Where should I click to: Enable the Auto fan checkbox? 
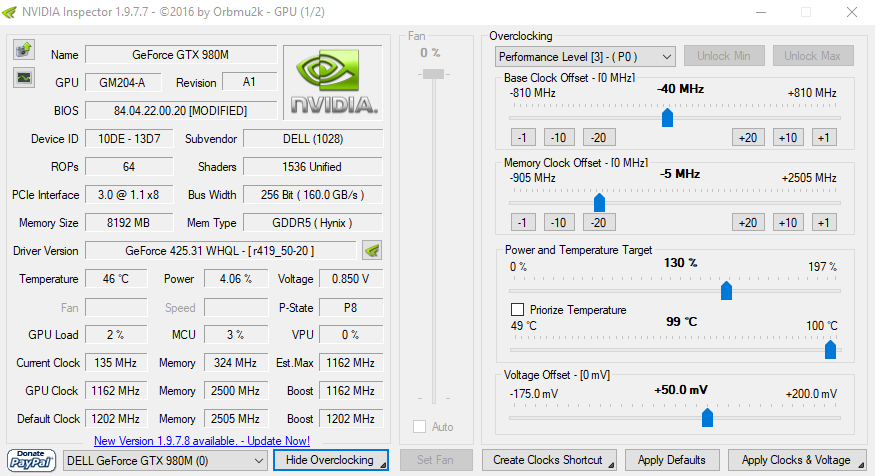pyautogui.click(x=420, y=427)
